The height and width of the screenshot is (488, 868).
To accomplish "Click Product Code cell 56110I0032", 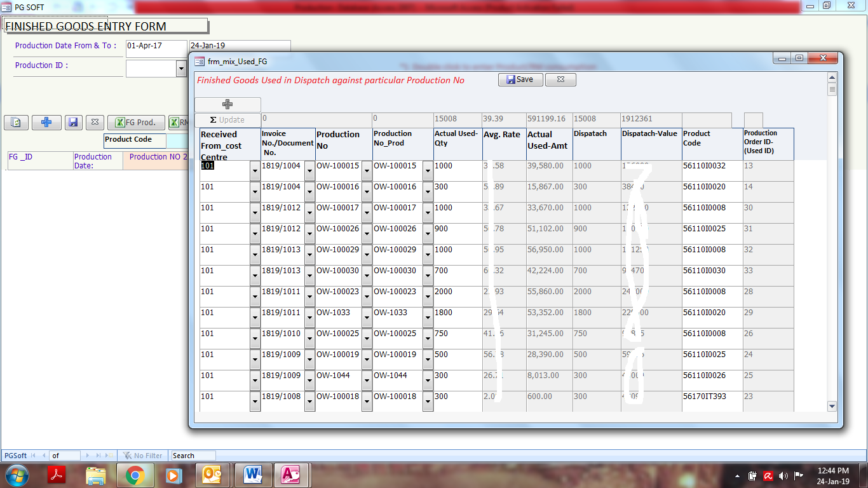I will click(712, 170).
